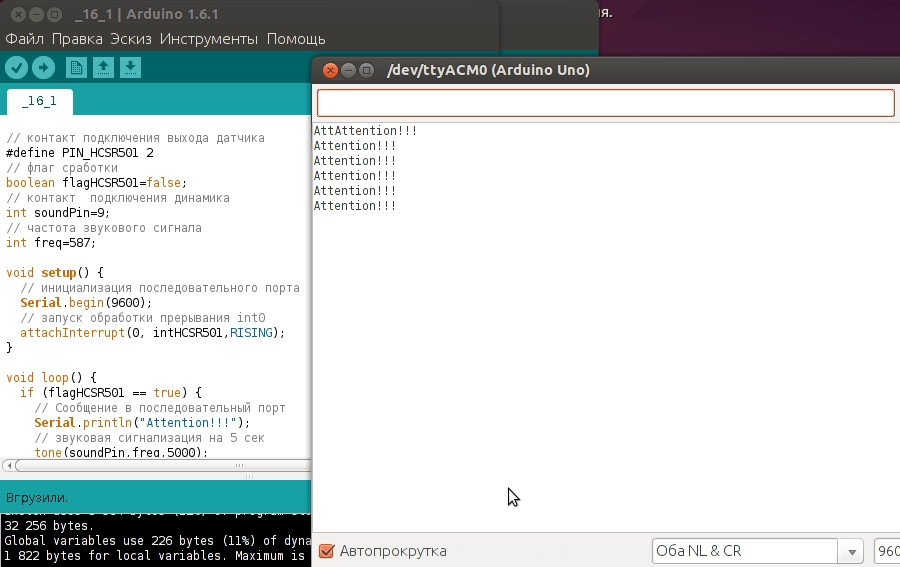Screen dimensions: 900x567
Task: Open the Эскиз menu
Action: coord(131,39)
